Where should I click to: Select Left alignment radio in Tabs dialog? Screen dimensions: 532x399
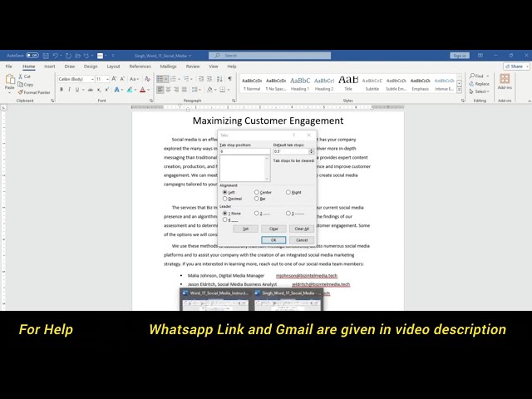[225, 192]
